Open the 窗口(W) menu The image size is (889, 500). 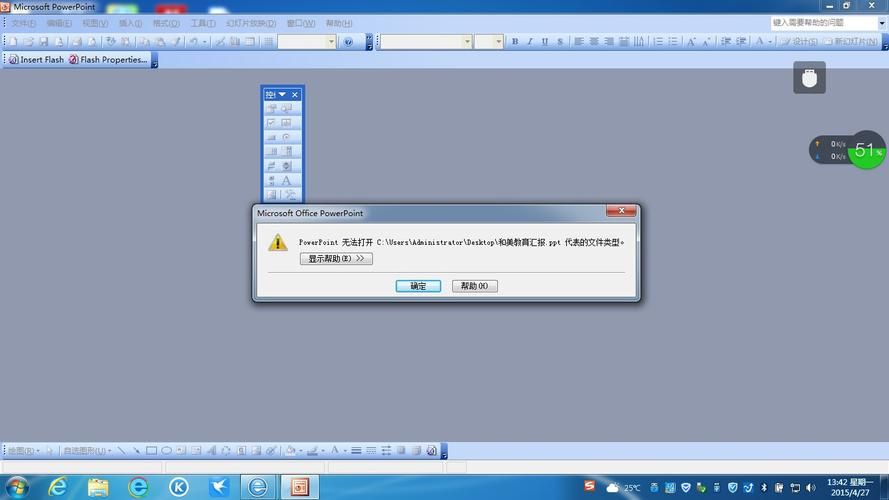300,23
